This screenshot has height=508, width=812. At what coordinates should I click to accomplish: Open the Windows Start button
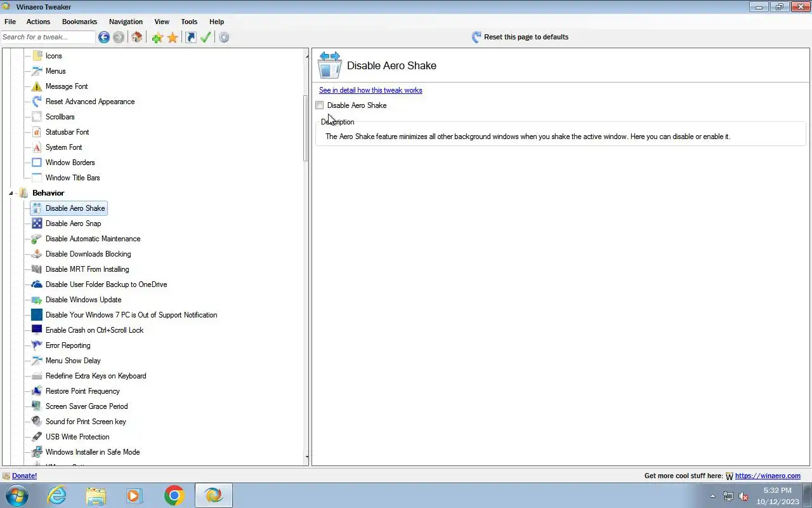[x=16, y=495]
